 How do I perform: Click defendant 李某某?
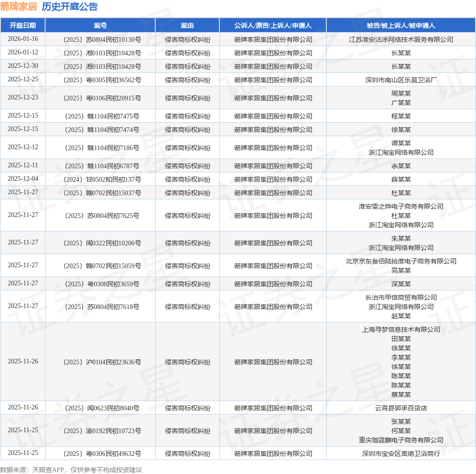[401, 357]
